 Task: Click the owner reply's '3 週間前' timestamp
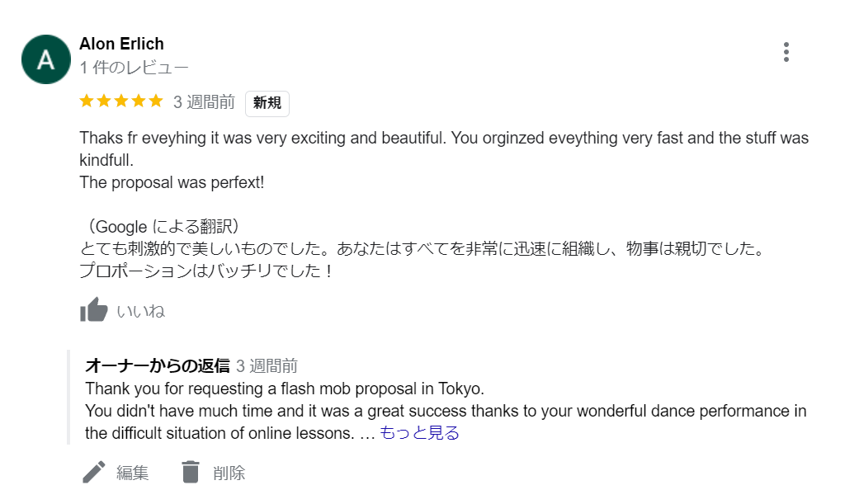click(x=267, y=366)
